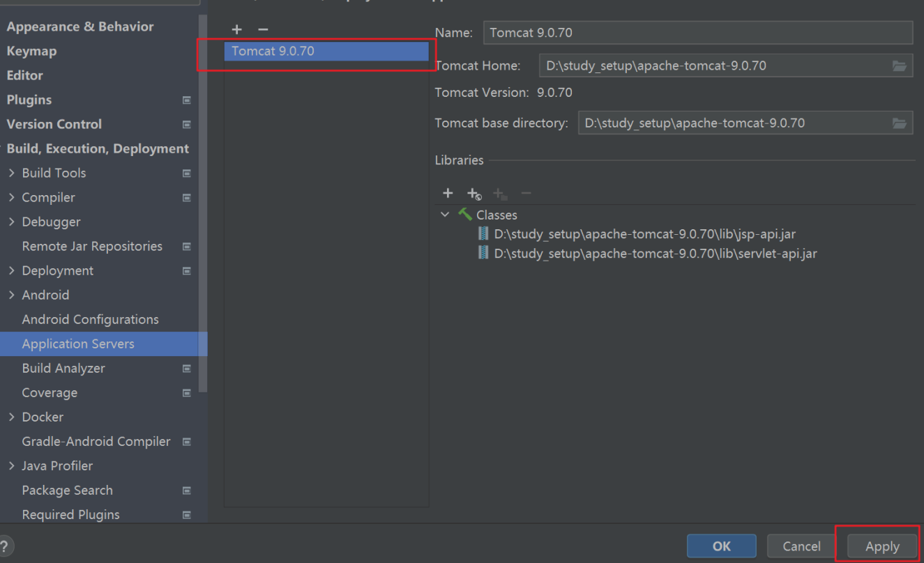The height and width of the screenshot is (563, 924).
Task: Click the jsp-api.jar archive icon
Action: 483,233
